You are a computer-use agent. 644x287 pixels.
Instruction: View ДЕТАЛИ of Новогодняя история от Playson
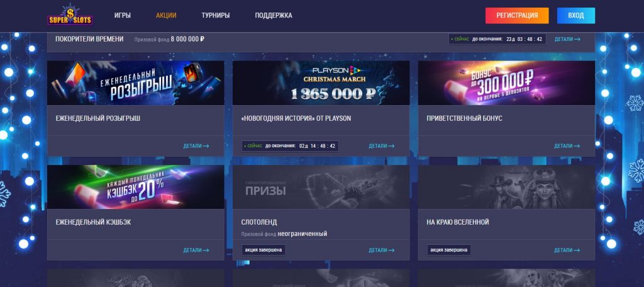[382, 146]
